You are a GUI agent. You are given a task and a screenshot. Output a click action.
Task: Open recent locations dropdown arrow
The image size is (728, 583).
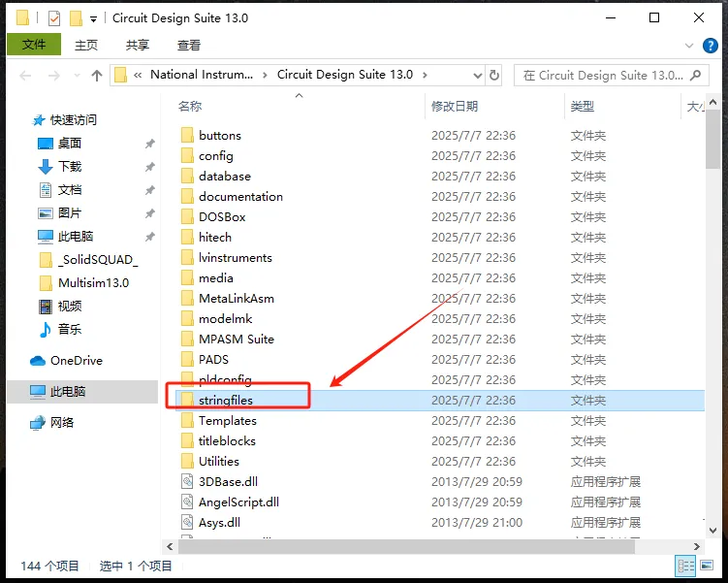coord(77,76)
